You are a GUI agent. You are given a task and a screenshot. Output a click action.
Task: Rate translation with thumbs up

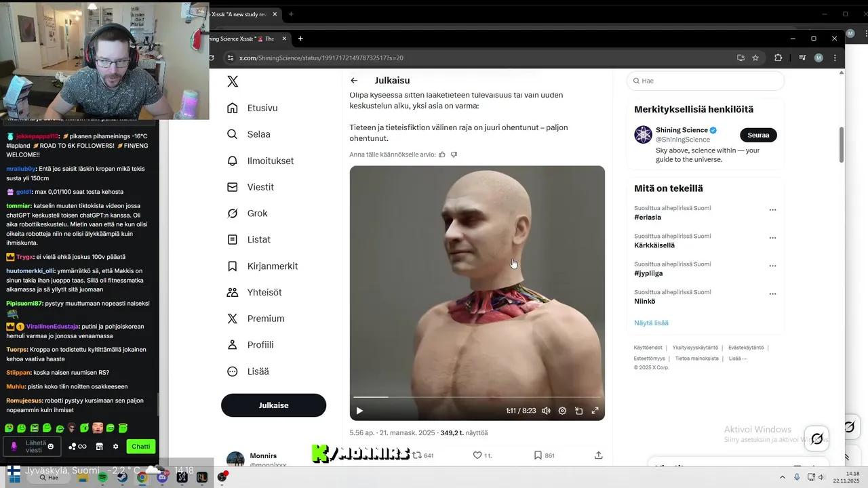(442, 155)
